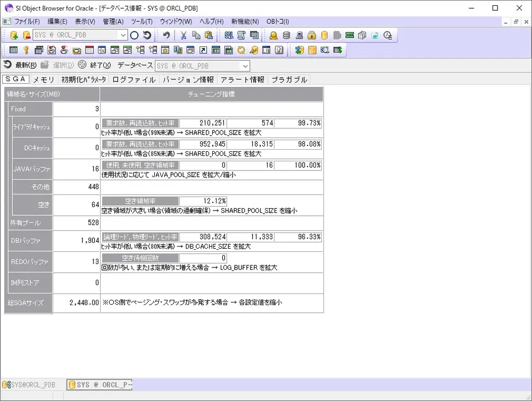
Task: Click library cache hit rate 99.73%
Action: [x=298, y=123]
